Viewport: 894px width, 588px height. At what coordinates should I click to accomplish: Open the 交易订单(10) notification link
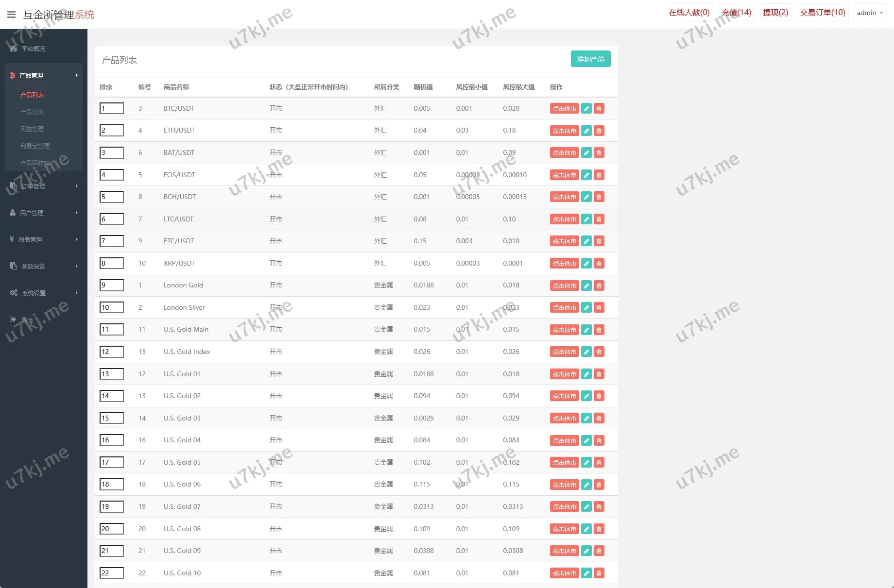tap(822, 13)
